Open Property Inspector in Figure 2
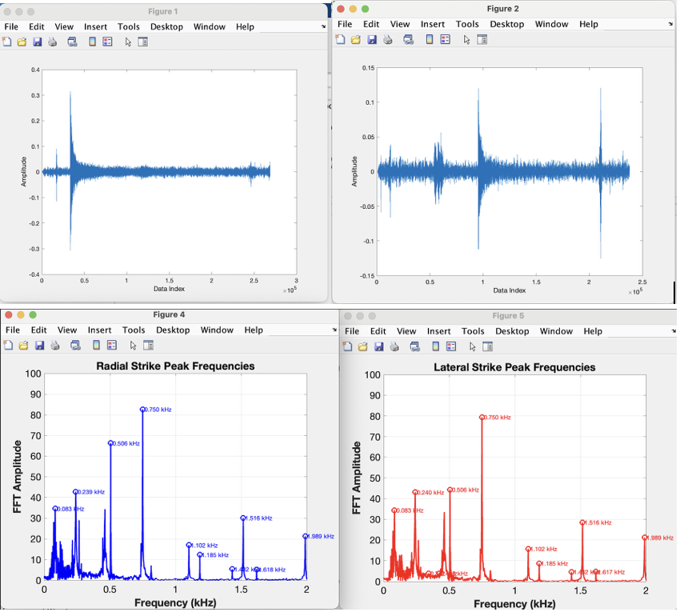This screenshot has height=616, width=680. 482,39
